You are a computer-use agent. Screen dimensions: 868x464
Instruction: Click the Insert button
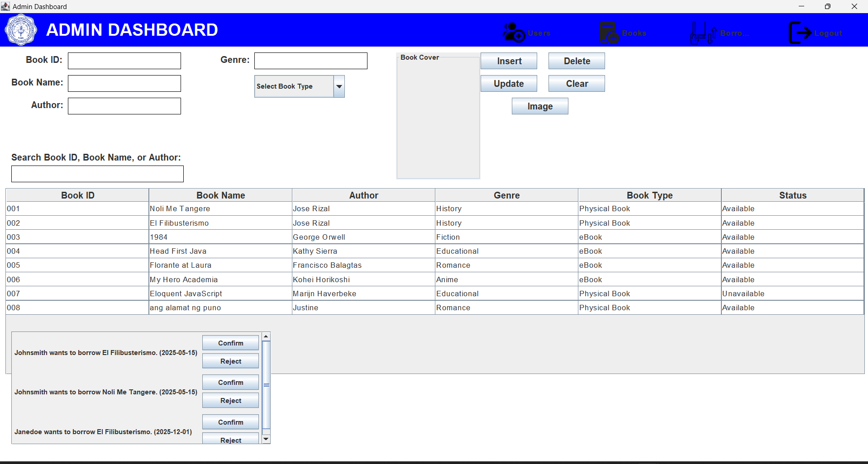tap(509, 61)
